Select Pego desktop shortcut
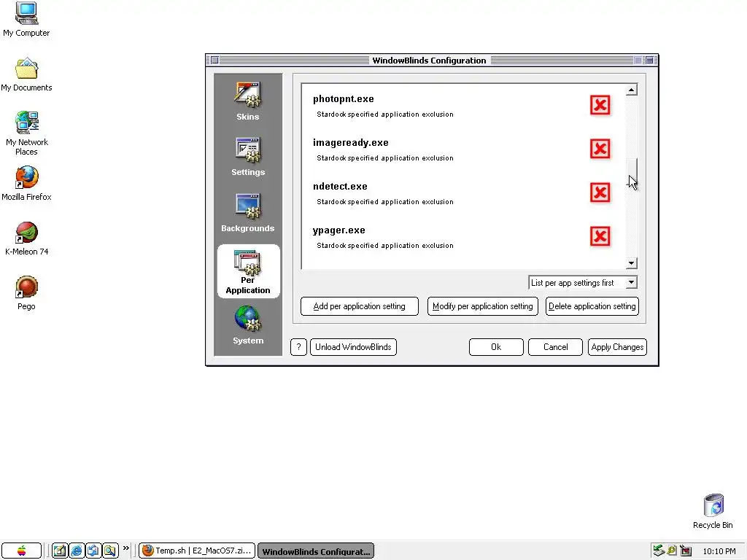The width and height of the screenshot is (747, 560). pyautogui.click(x=26, y=293)
